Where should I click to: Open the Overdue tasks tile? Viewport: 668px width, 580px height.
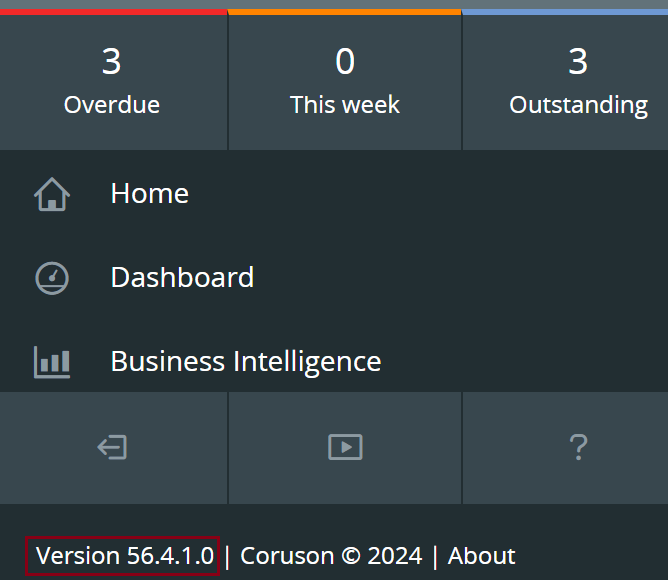(x=113, y=82)
